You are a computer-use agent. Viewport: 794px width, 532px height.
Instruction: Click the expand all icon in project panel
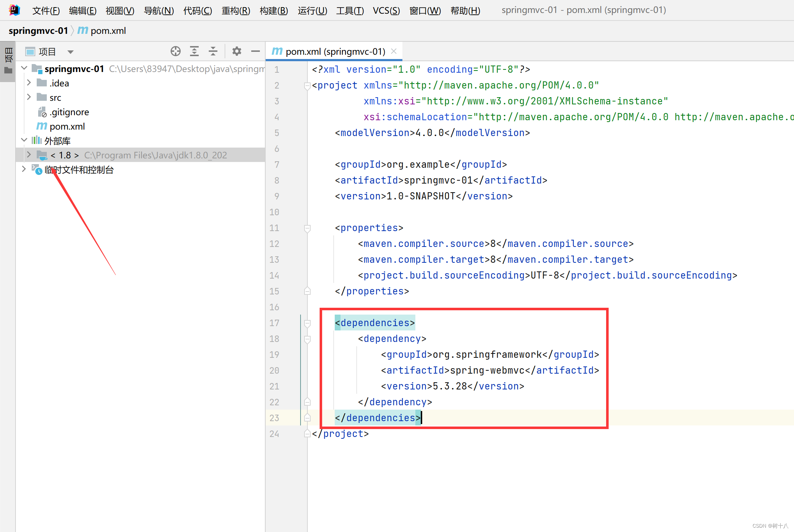[x=194, y=51]
